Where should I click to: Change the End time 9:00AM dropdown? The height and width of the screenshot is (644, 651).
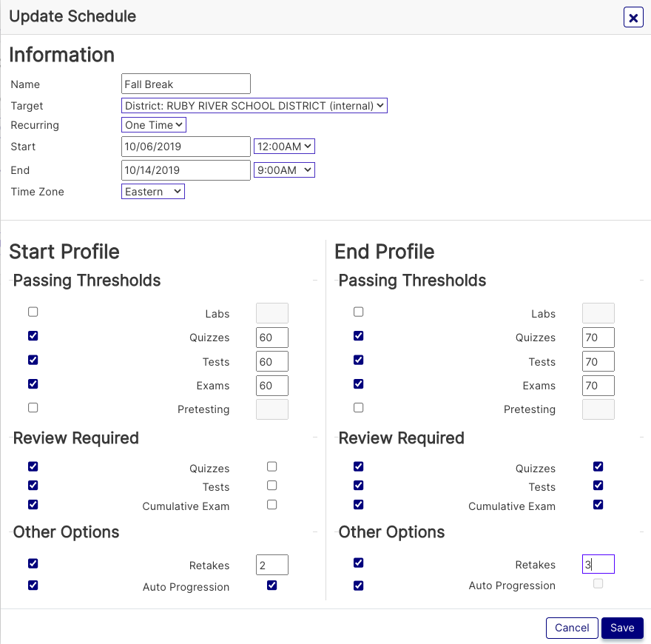click(x=284, y=170)
